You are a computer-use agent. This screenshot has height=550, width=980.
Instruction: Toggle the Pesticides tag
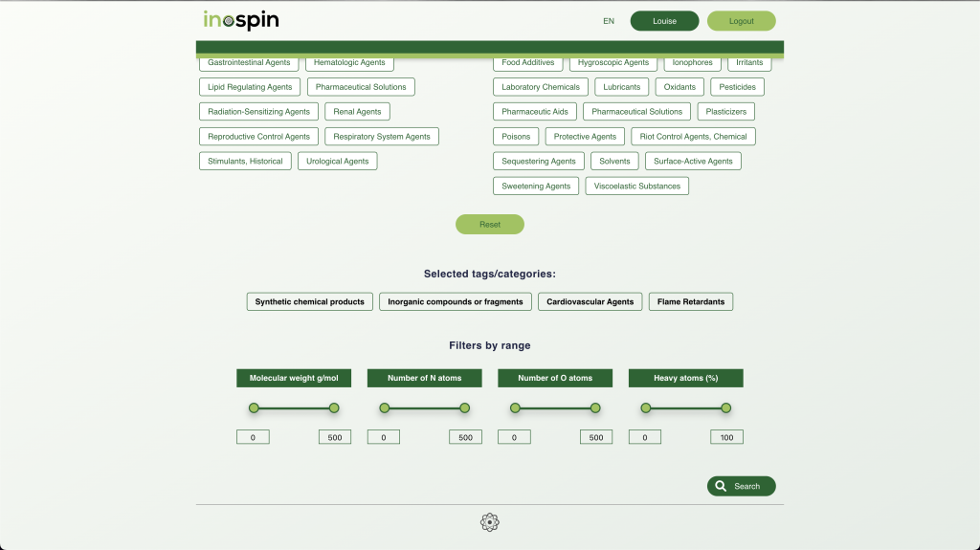coord(738,87)
